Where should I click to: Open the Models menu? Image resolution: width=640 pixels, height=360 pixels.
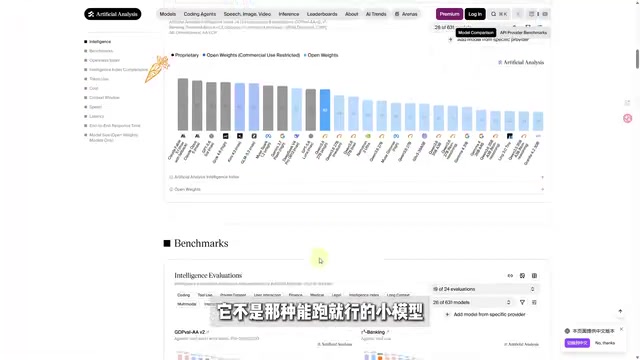[168, 14]
